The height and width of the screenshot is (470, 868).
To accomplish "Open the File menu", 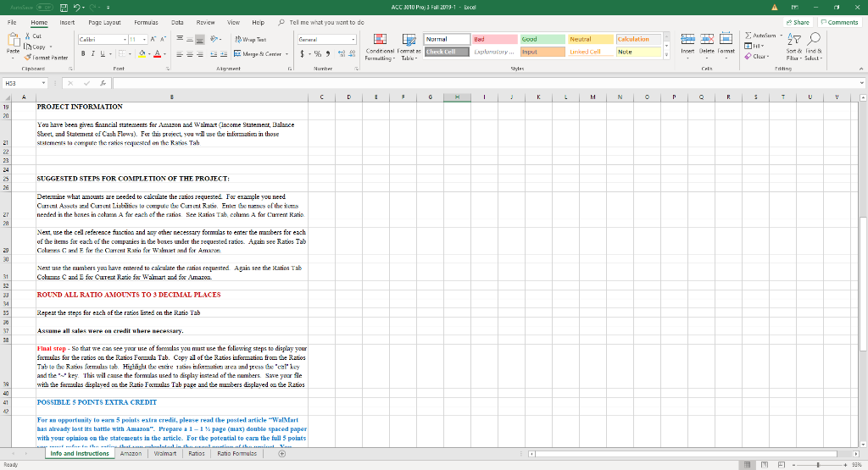I will pyautogui.click(x=12, y=23).
